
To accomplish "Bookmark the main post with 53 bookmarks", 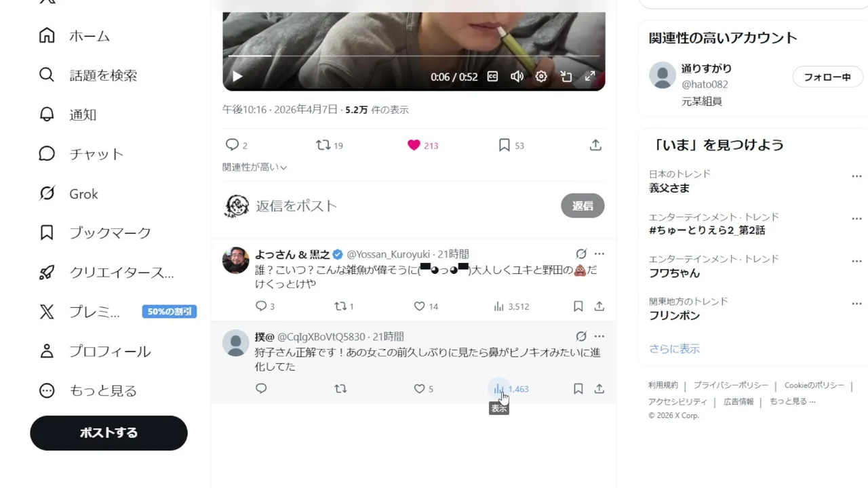I will click(505, 145).
